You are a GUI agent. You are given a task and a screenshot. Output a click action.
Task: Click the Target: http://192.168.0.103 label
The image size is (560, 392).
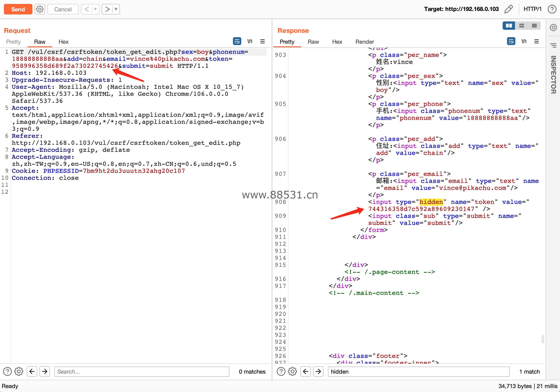pyautogui.click(x=461, y=9)
